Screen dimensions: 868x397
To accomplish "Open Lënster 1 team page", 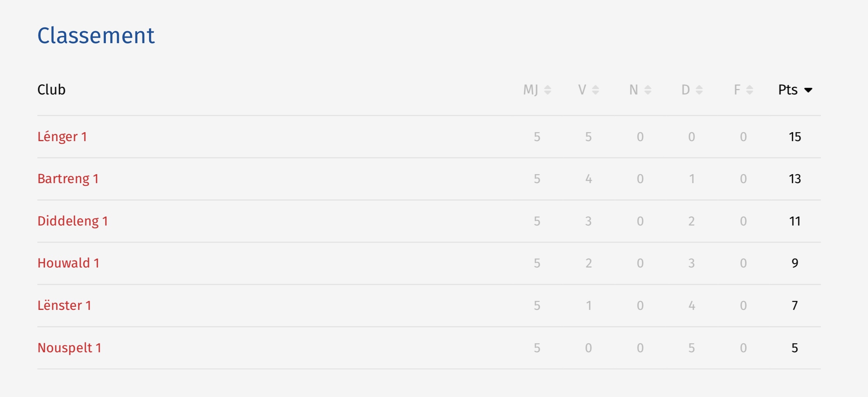I will click(65, 306).
